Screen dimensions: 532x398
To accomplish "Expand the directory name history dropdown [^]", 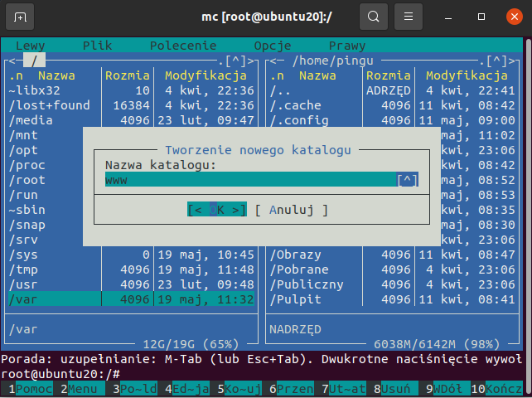I will [408, 180].
